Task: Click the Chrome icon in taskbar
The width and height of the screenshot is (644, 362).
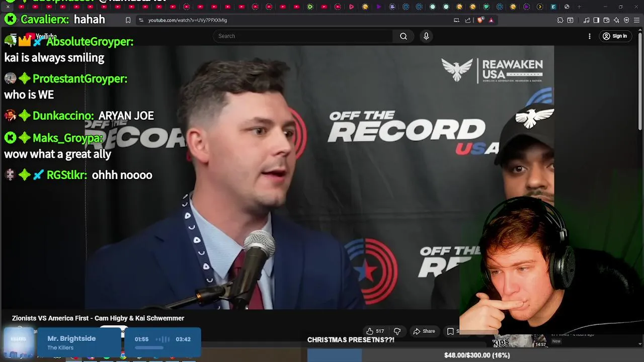Action: pyautogui.click(x=123, y=356)
